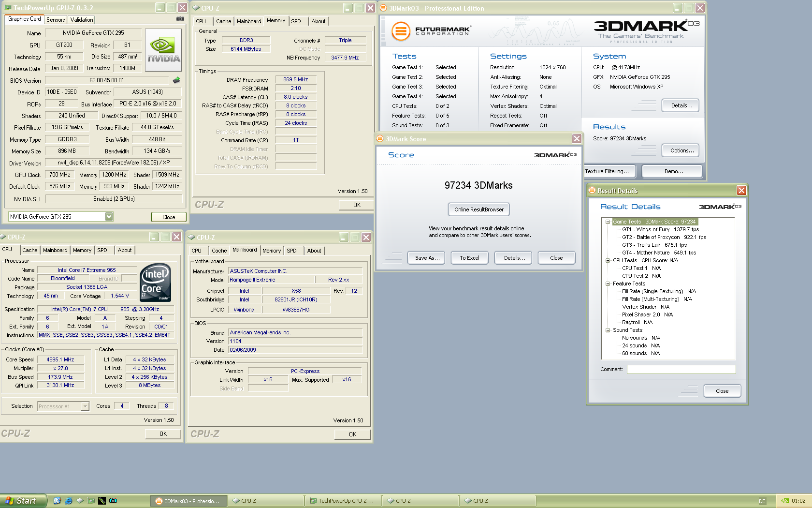Open Details... in the 3DMark Score dialog

pyautogui.click(x=514, y=258)
